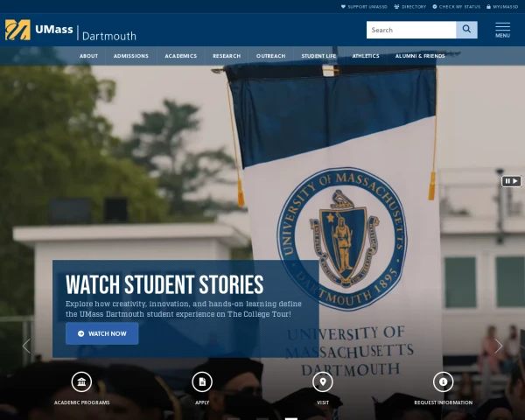Click the Apply text label

pos(202,402)
